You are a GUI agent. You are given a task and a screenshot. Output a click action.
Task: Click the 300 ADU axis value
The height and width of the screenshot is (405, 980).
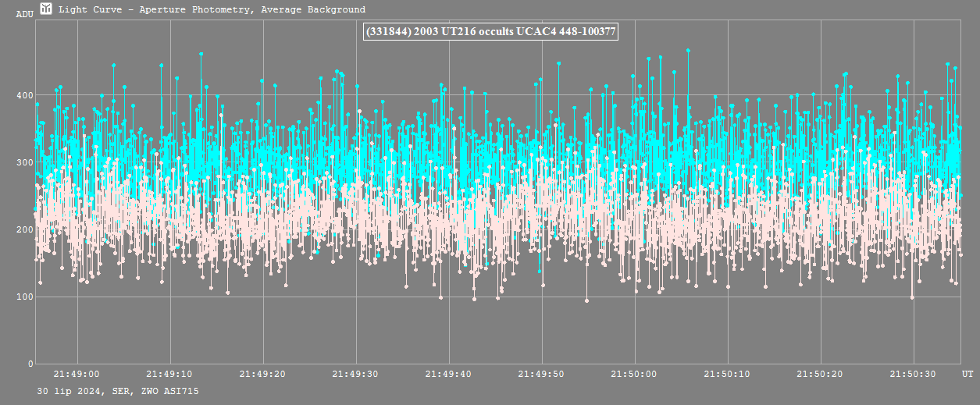[x=25, y=163]
